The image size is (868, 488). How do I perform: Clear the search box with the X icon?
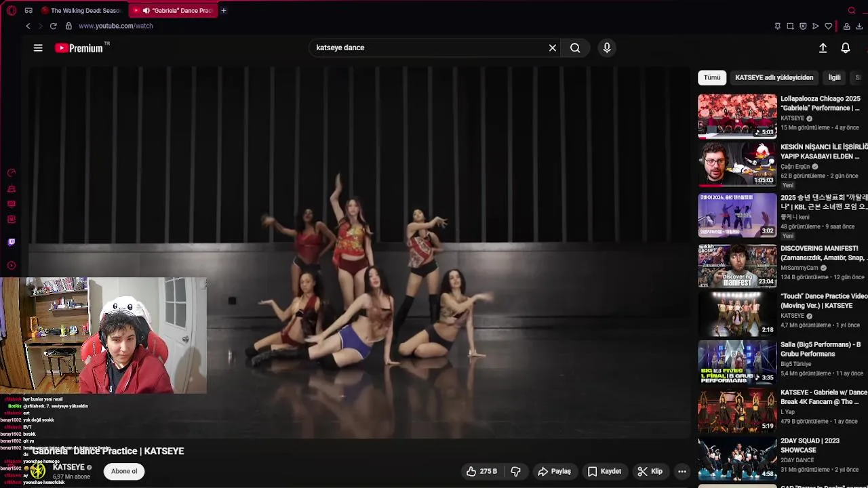pyautogui.click(x=553, y=47)
